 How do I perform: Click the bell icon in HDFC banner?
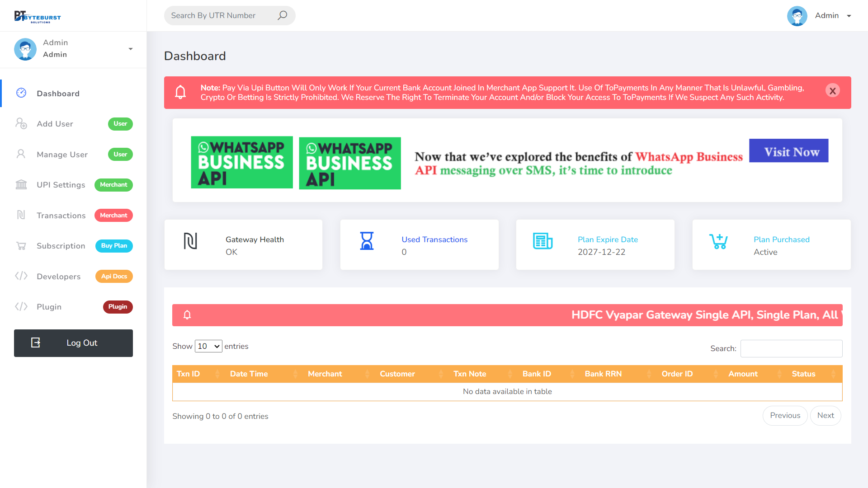pyautogui.click(x=187, y=315)
